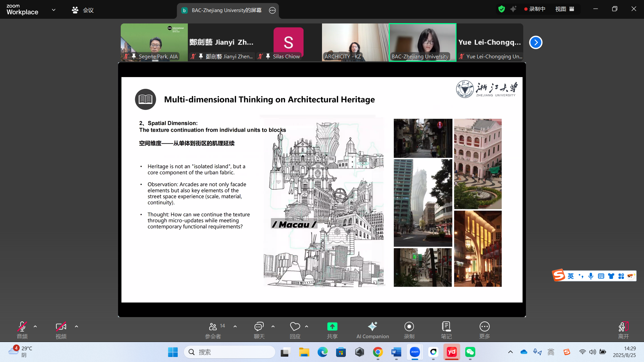Click the Windows taskbar search box
Image resolution: width=644 pixels, height=362 pixels.
(x=230, y=352)
